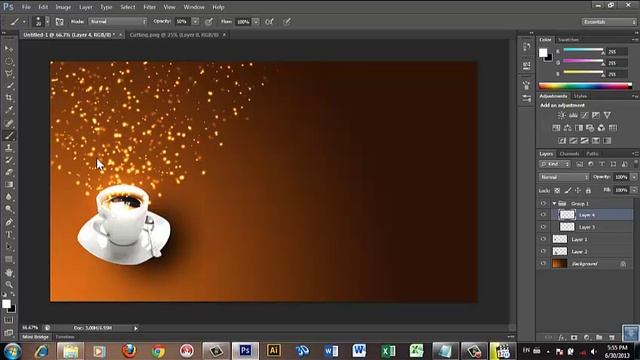640x360 pixels.
Task: Switch to the Channels tab
Action: coord(569,154)
